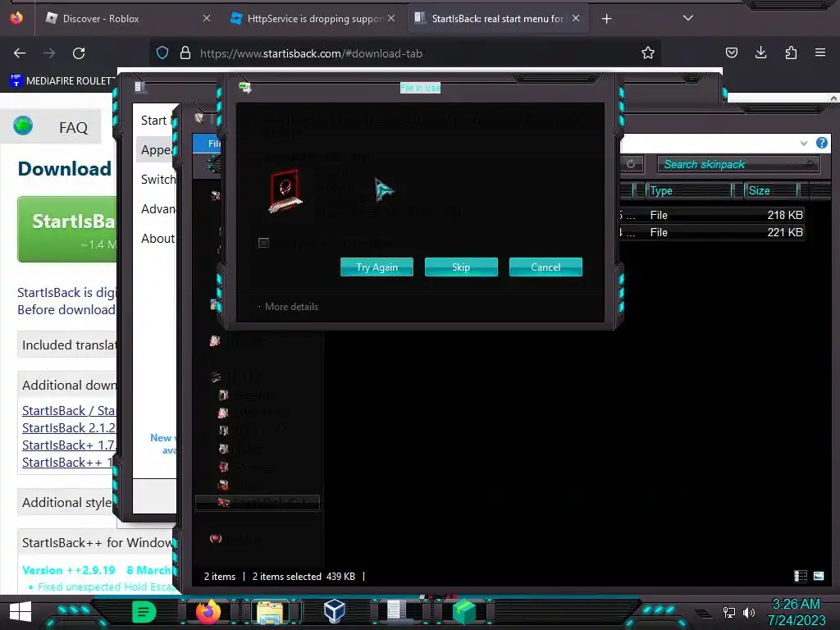This screenshot has height=630, width=840.
Task: Open the Save to Pocket button
Action: click(x=731, y=52)
